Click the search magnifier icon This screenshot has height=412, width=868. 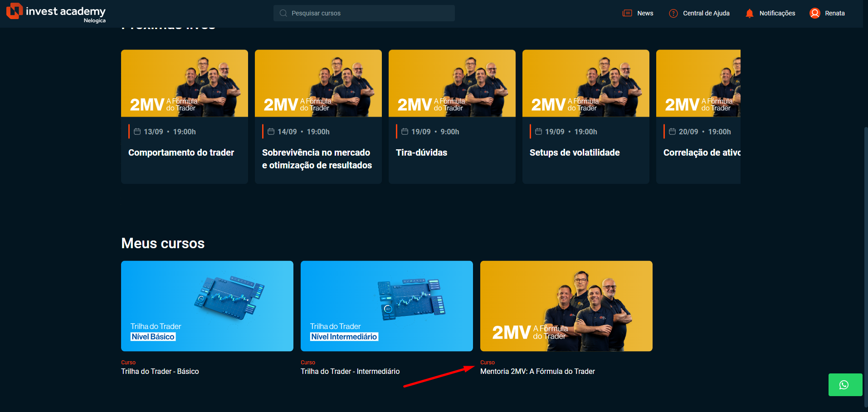coord(283,13)
